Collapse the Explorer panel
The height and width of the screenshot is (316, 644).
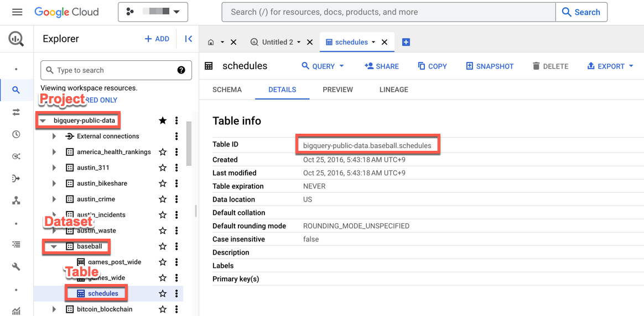[189, 39]
